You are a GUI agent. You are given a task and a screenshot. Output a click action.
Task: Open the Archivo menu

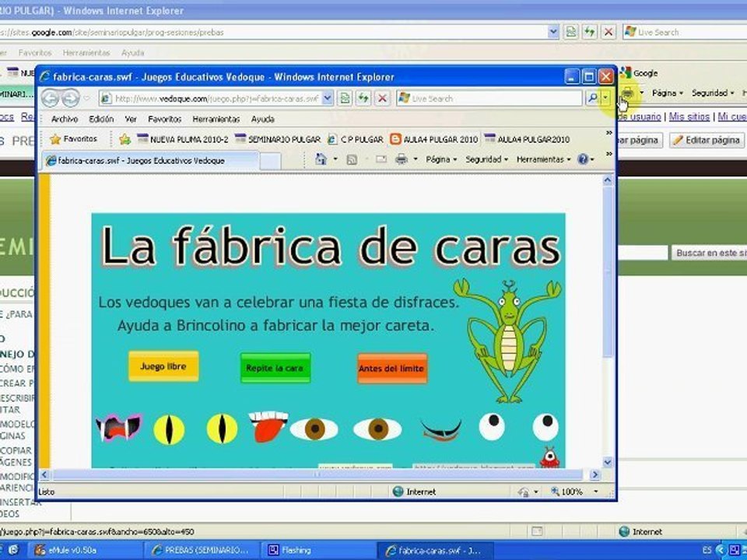(x=65, y=119)
